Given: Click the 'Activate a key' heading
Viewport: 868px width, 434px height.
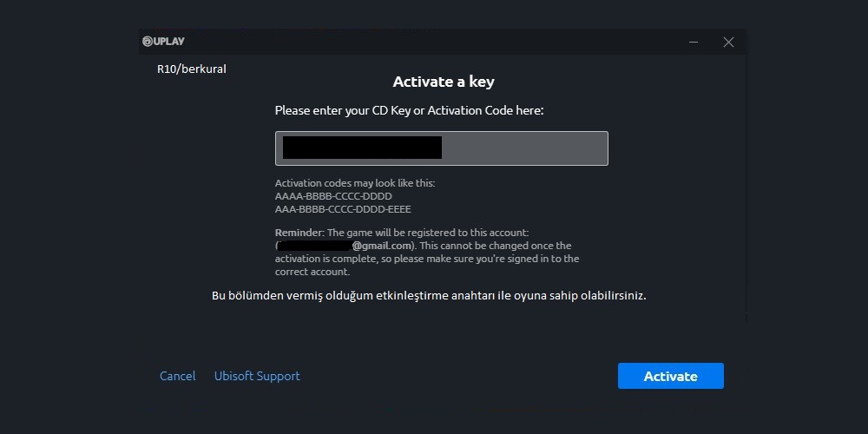Looking at the screenshot, I should pyautogui.click(x=443, y=82).
